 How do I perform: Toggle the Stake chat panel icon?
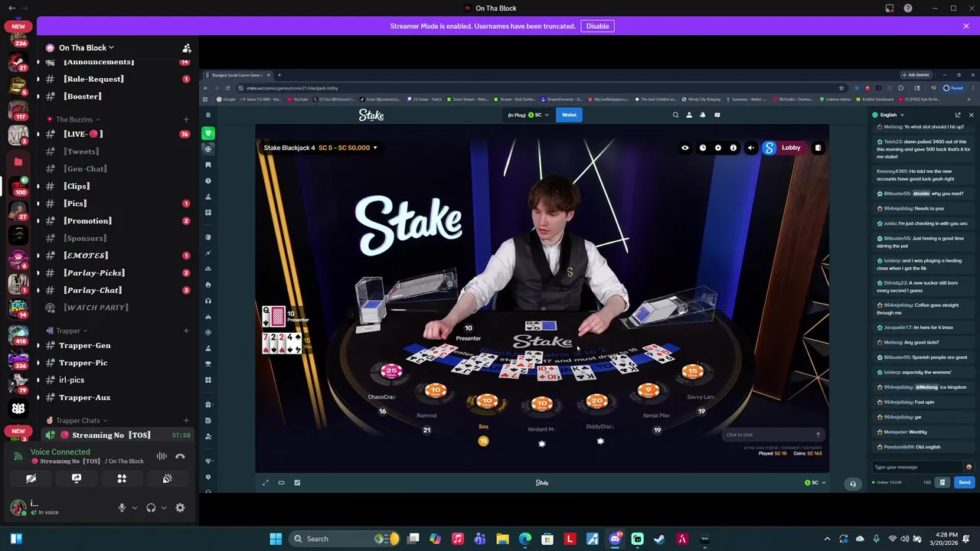click(717, 115)
